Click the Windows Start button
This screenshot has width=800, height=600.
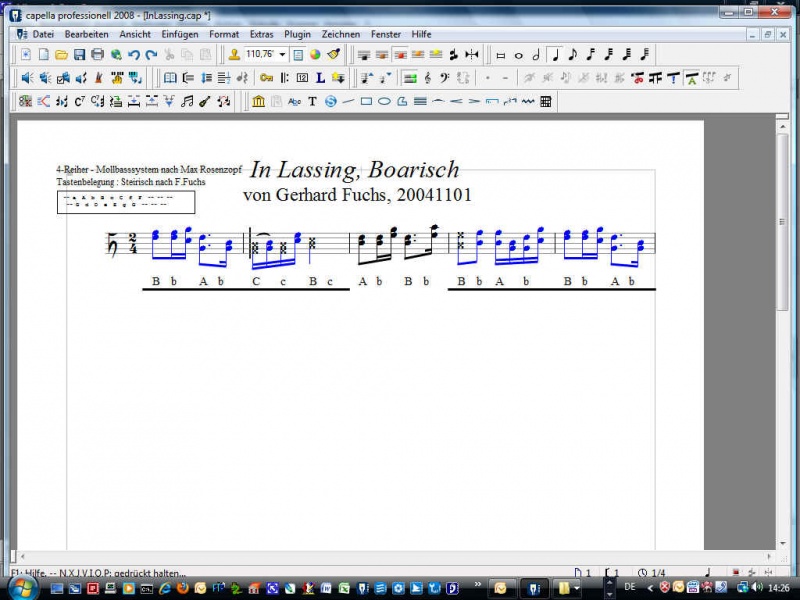(20, 587)
